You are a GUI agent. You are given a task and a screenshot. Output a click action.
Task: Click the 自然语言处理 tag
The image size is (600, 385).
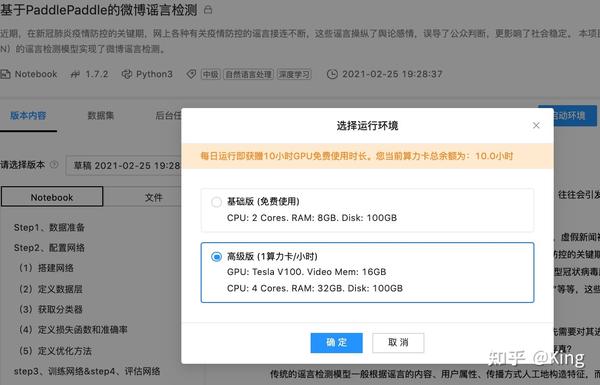point(248,74)
